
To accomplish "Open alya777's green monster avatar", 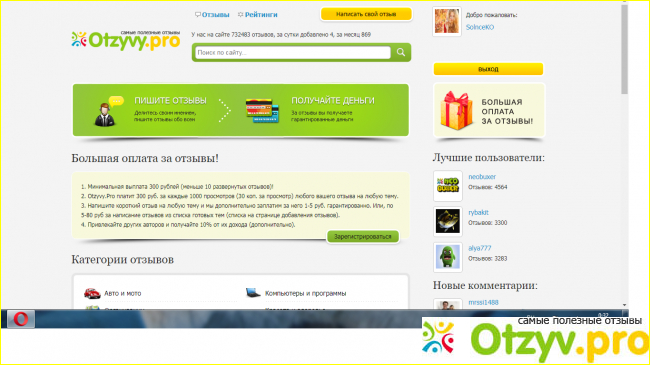I will [x=448, y=257].
